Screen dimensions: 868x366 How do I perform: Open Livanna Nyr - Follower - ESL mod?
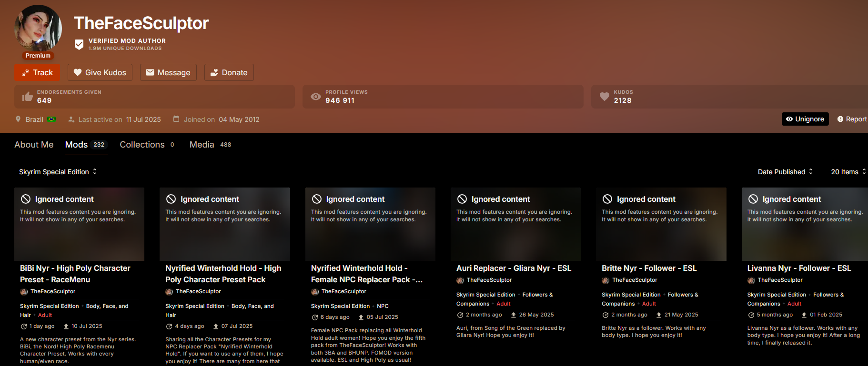click(x=799, y=268)
